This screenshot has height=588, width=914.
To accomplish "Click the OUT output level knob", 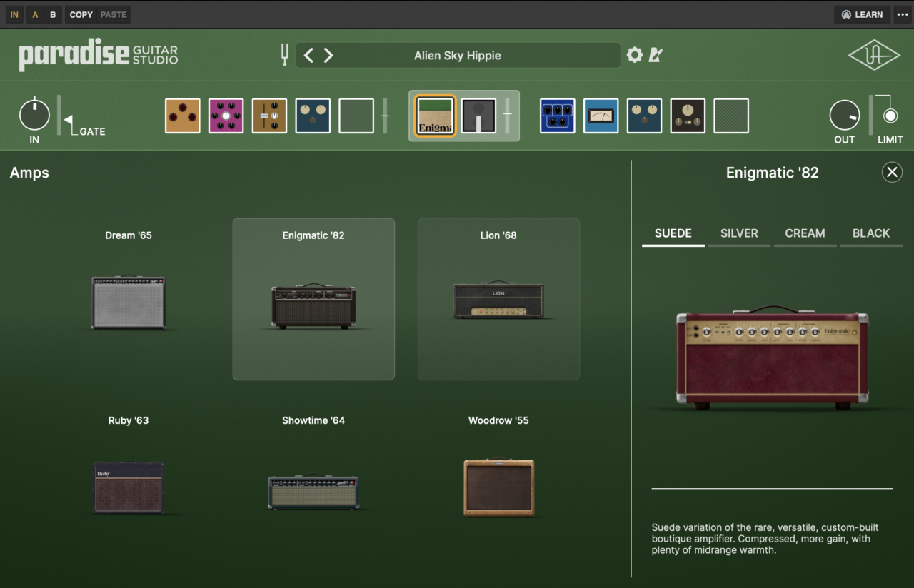I will tap(845, 115).
